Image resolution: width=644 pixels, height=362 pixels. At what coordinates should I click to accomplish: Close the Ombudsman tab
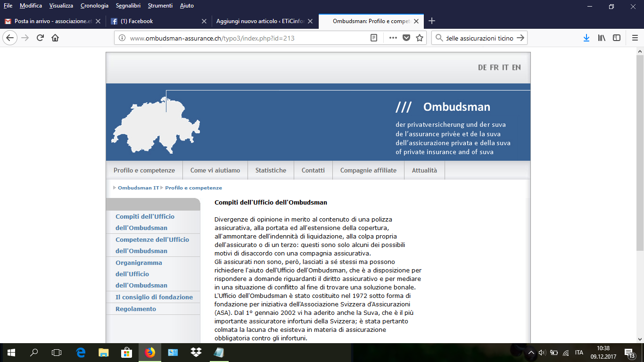(416, 21)
